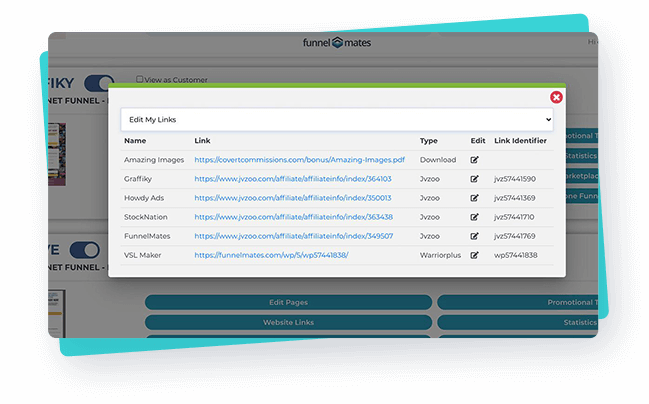
Task: Click the funnelmates logo in header
Action: (x=337, y=43)
